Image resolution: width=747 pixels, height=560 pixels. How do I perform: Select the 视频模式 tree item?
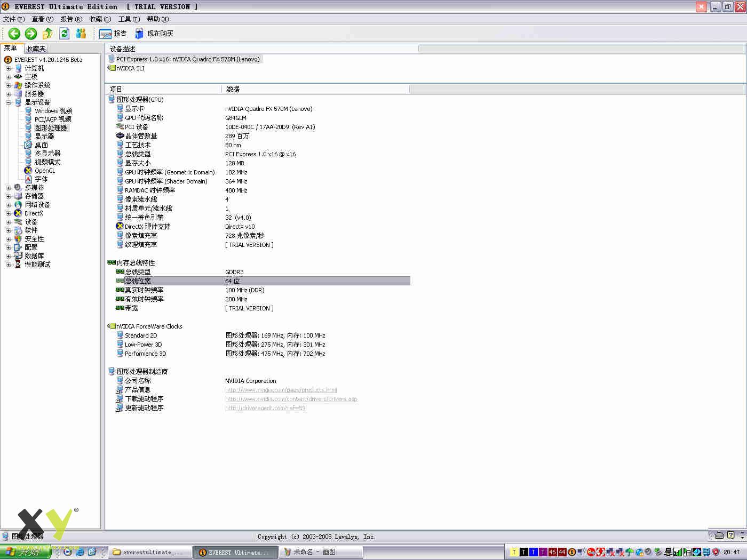47,162
